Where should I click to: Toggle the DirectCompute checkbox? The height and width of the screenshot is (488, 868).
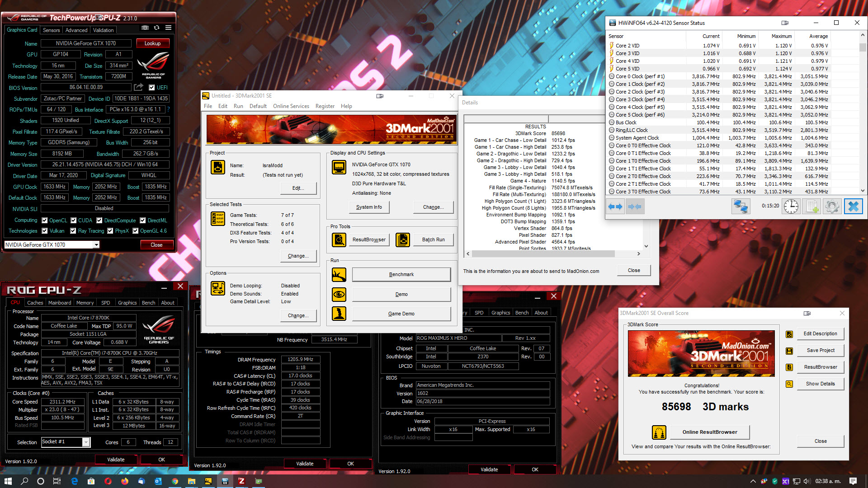coord(99,221)
